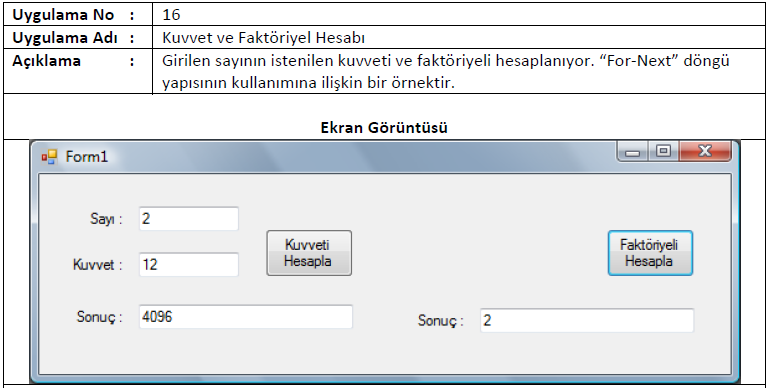Click the Form1 title bar text
770x388 pixels.
pos(86,157)
